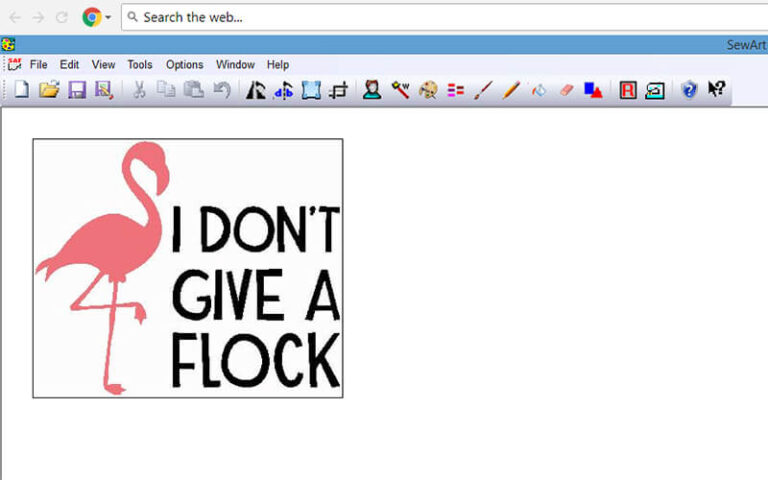Viewport: 768px width, 480px height.
Task: Pick the Eraser tool
Action: point(565,90)
